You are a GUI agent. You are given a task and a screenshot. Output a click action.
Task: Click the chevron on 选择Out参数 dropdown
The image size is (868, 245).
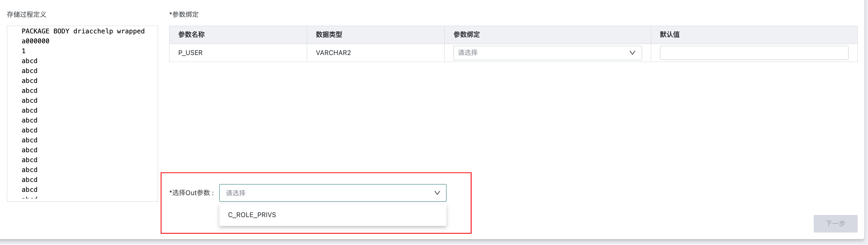point(437,193)
